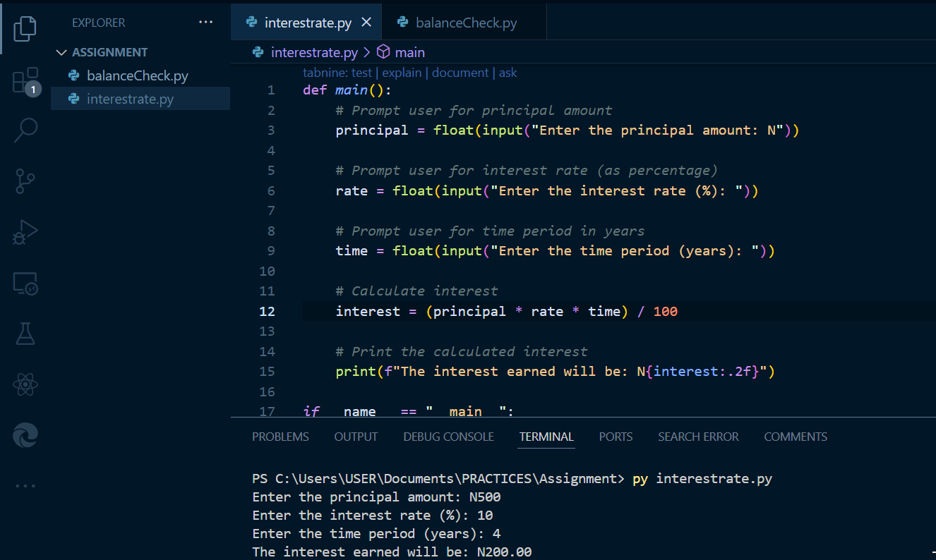Click the breadcrumb chevron separator
This screenshot has width=936, height=560.
pyautogui.click(x=367, y=52)
